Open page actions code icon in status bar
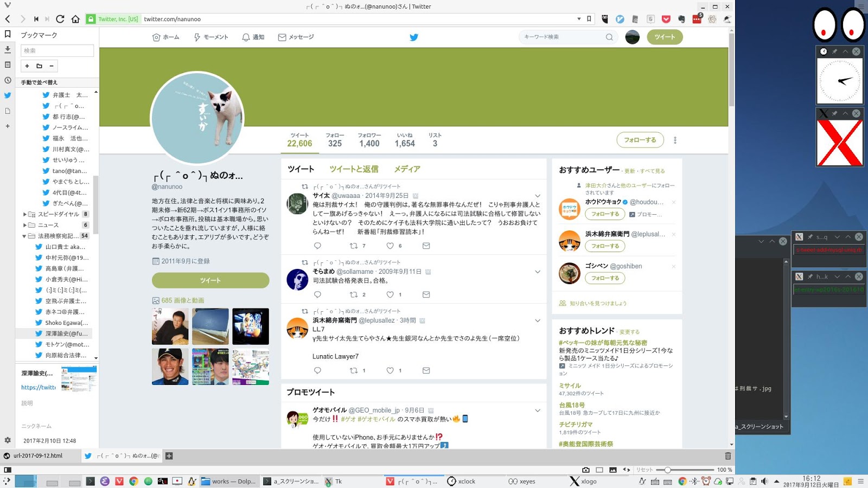Viewport: 868px width, 488px height. tap(627, 470)
